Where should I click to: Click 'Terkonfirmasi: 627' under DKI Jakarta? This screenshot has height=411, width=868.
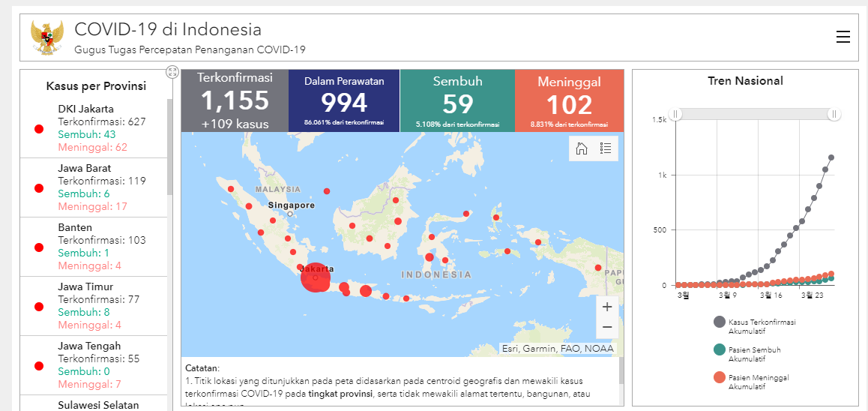click(102, 121)
